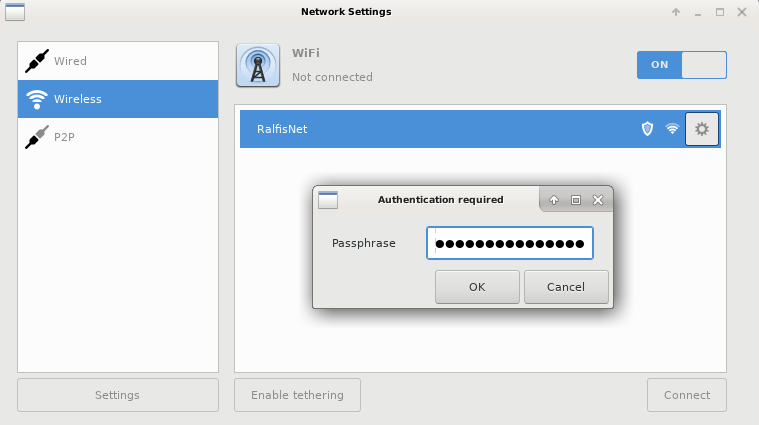Confirm passphrase with OK button
This screenshot has width=759, height=425.
click(477, 287)
